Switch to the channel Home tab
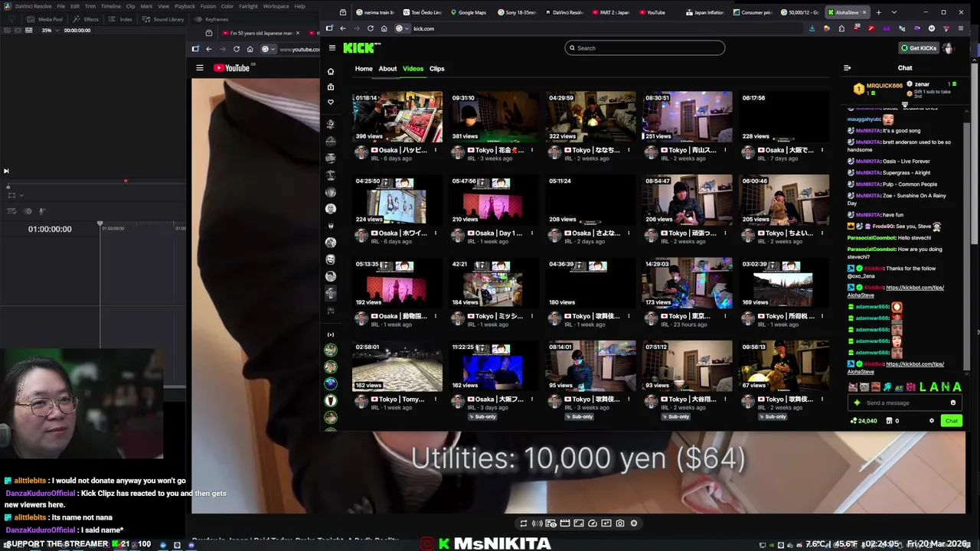The height and width of the screenshot is (551, 980). 364,69
